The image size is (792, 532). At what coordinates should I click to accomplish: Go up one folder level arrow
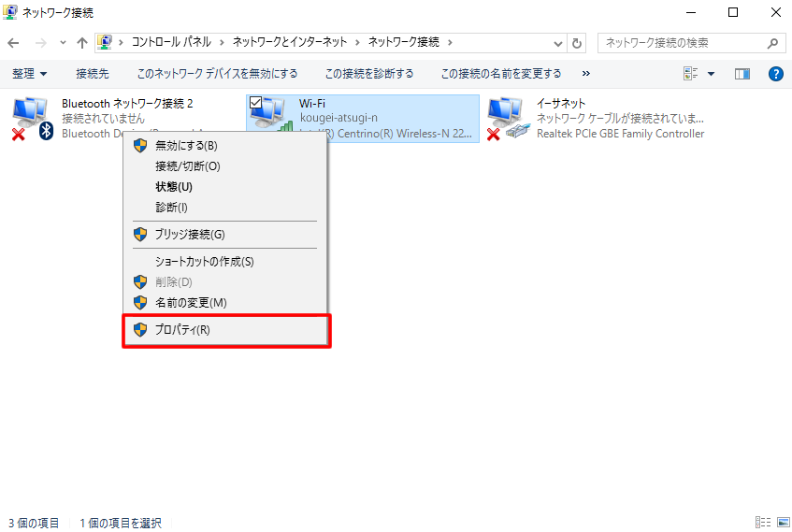pyautogui.click(x=82, y=43)
